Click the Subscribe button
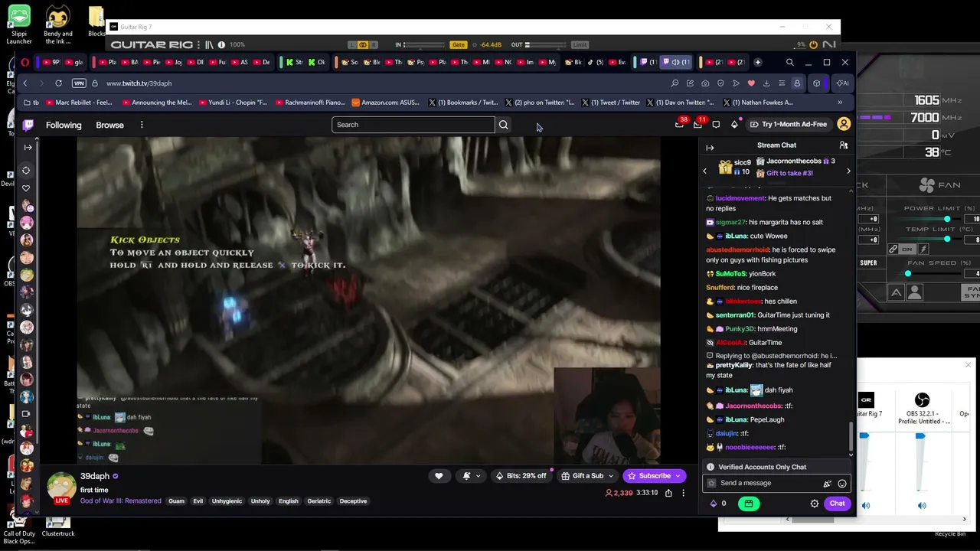 pos(655,476)
